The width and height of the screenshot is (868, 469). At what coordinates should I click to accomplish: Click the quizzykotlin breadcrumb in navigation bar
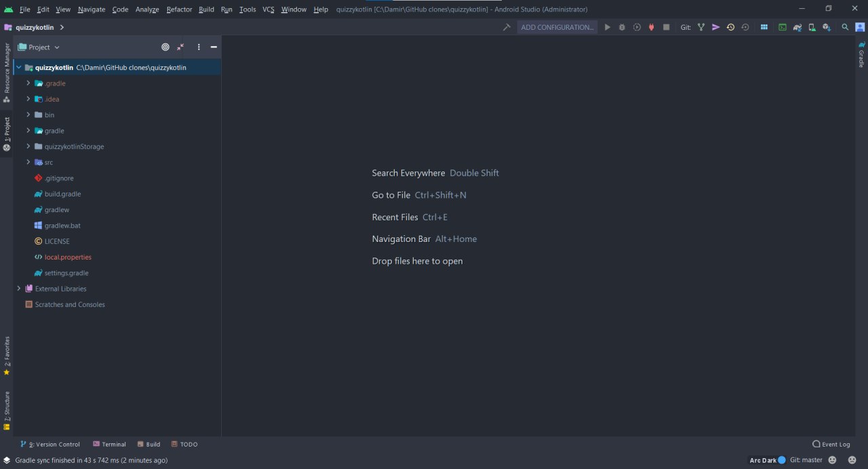coord(35,28)
